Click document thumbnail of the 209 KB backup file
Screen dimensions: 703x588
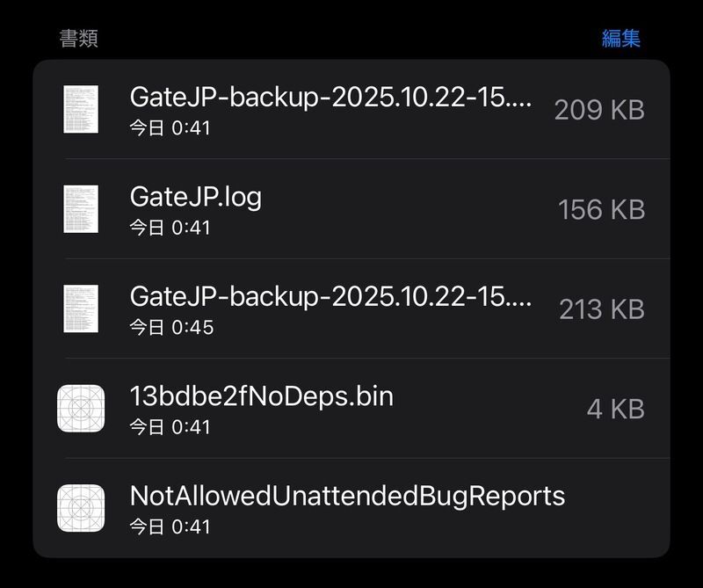(81, 109)
